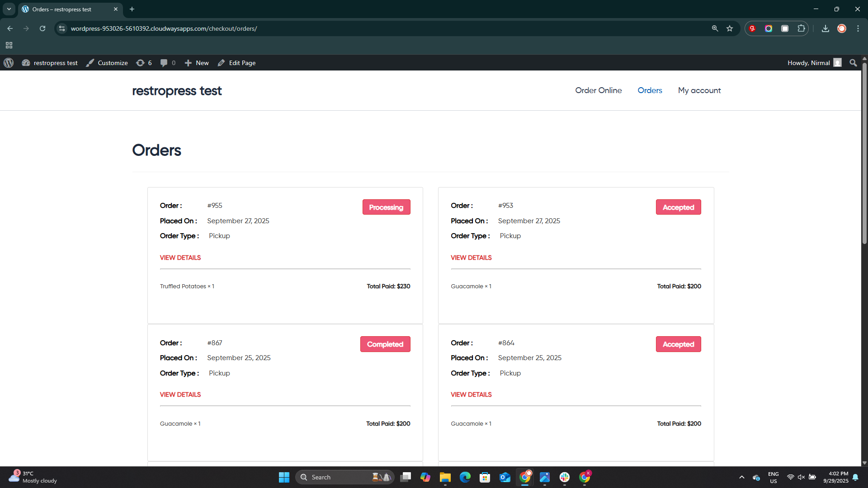Open the tab search chevron

click(9, 9)
